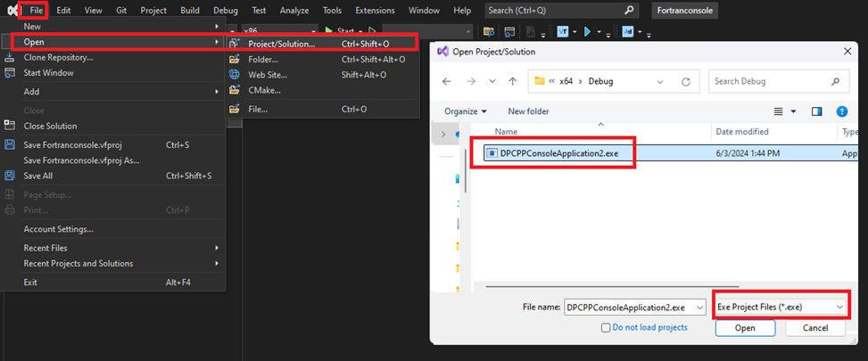Click the blue play arrow toolbar icon
This screenshot has width=868, height=361.
(588, 31)
